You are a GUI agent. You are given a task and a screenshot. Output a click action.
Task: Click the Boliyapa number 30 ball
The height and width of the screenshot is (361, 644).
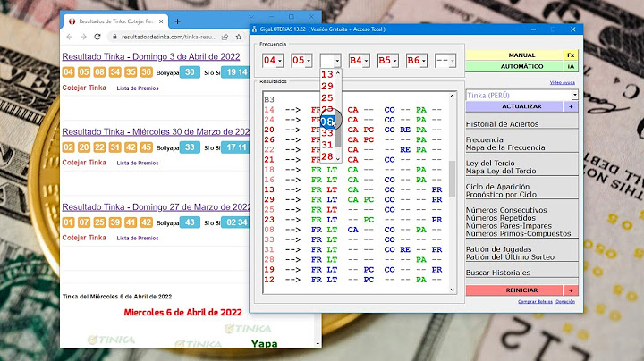click(x=190, y=72)
